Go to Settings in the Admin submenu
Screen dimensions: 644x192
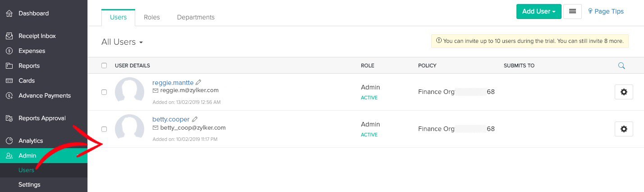29,184
